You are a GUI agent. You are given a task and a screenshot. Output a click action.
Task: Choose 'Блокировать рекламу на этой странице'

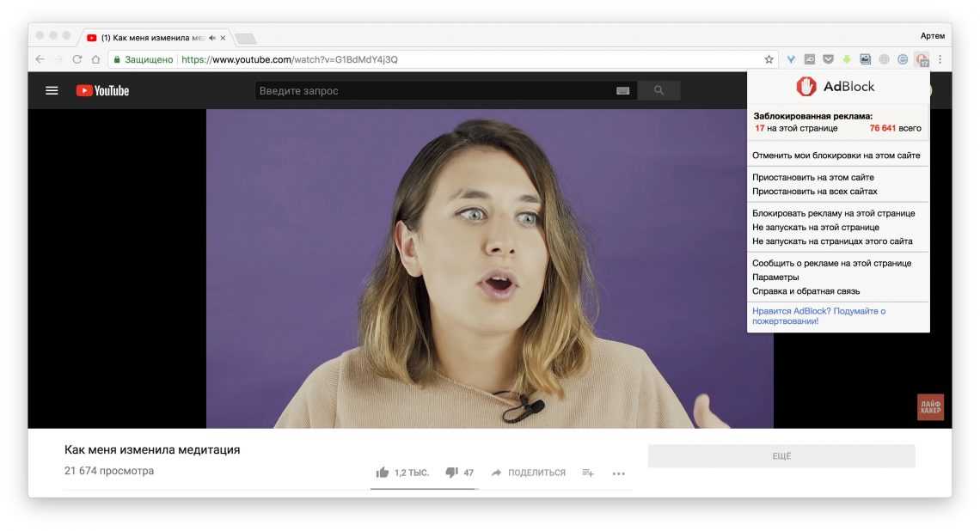833,213
